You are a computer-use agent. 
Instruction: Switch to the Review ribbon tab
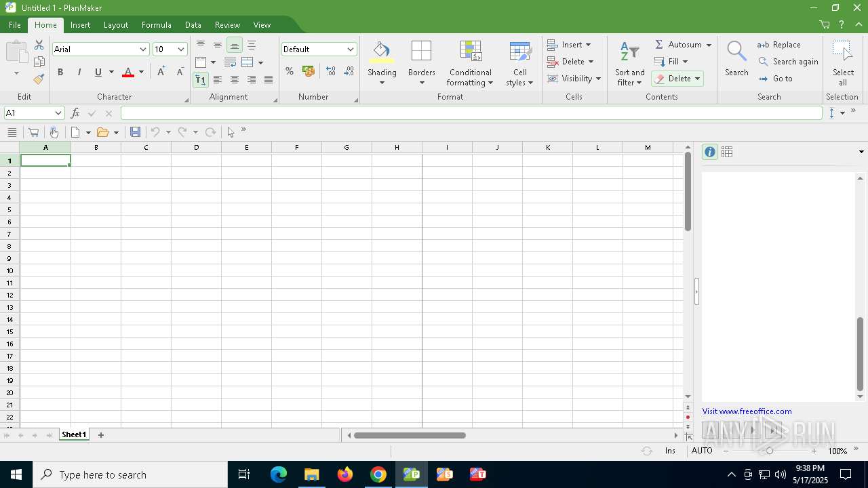click(x=227, y=25)
